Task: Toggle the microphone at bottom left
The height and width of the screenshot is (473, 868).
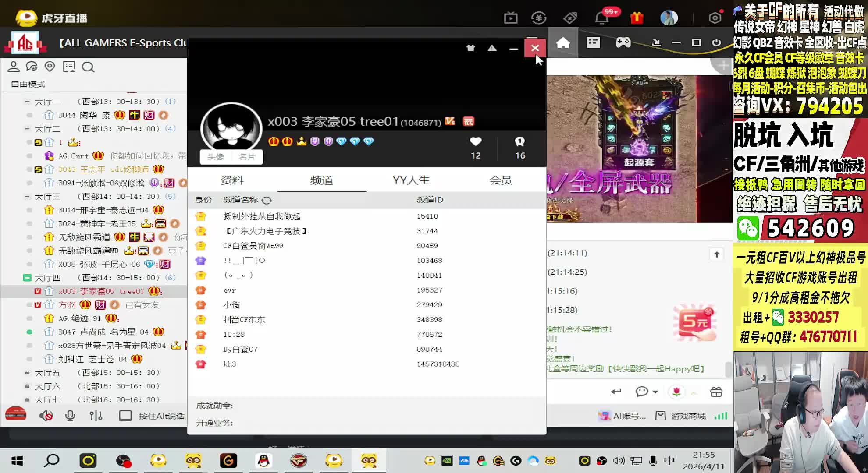Action: pyautogui.click(x=70, y=416)
